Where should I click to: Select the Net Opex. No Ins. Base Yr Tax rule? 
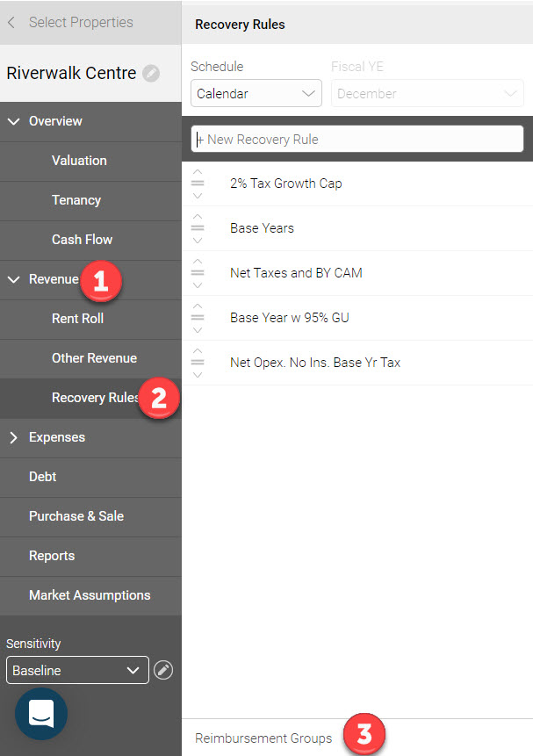click(315, 362)
